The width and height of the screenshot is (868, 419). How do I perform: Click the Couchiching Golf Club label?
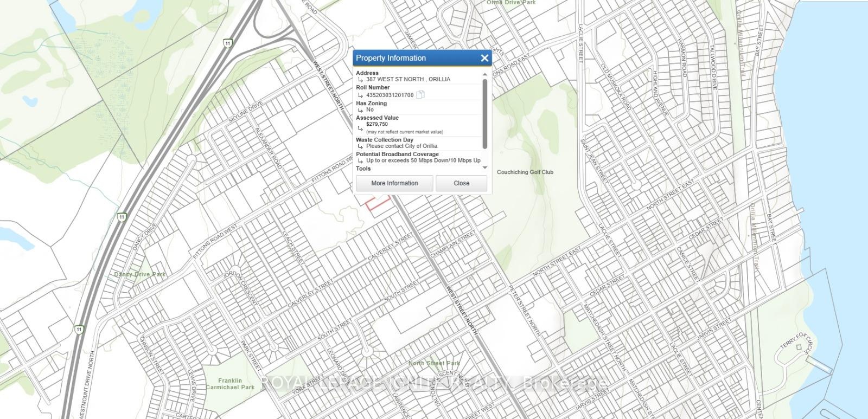pyautogui.click(x=525, y=172)
